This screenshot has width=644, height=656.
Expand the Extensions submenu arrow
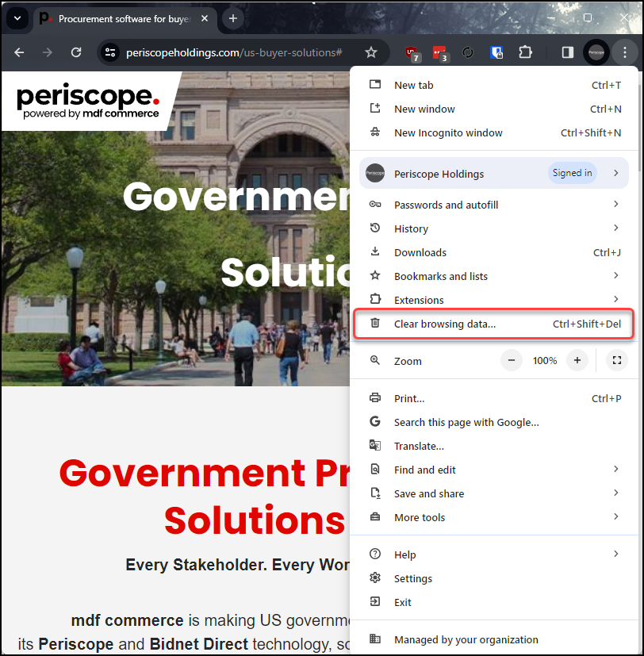[x=616, y=299]
